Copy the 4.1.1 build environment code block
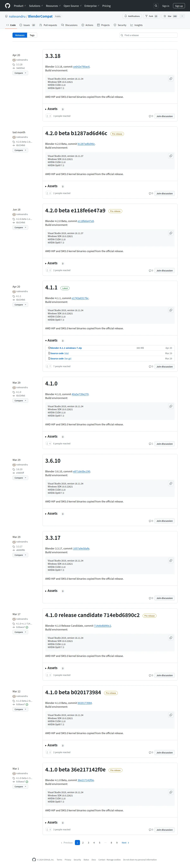This screenshot has height=868, width=190. 171,310
